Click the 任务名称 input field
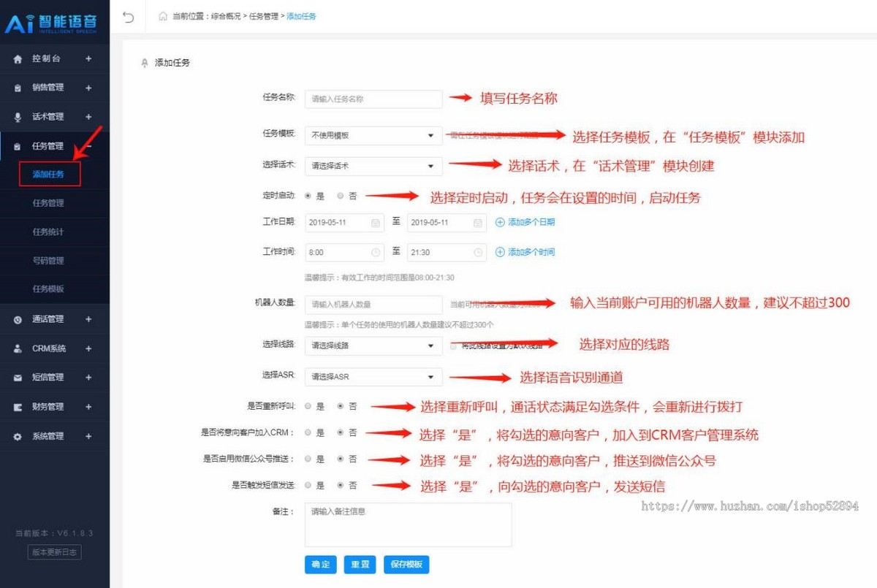 [x=373, y=99]
